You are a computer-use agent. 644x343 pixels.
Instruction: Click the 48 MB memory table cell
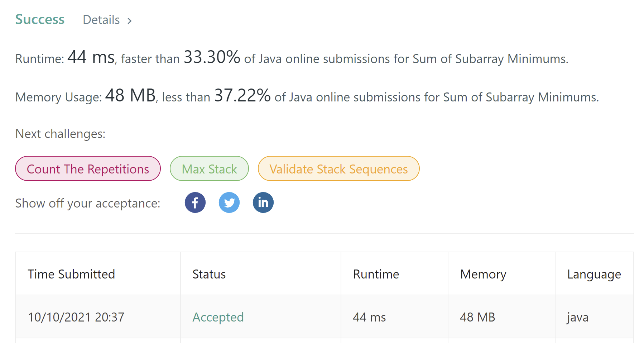pos(477,317)
